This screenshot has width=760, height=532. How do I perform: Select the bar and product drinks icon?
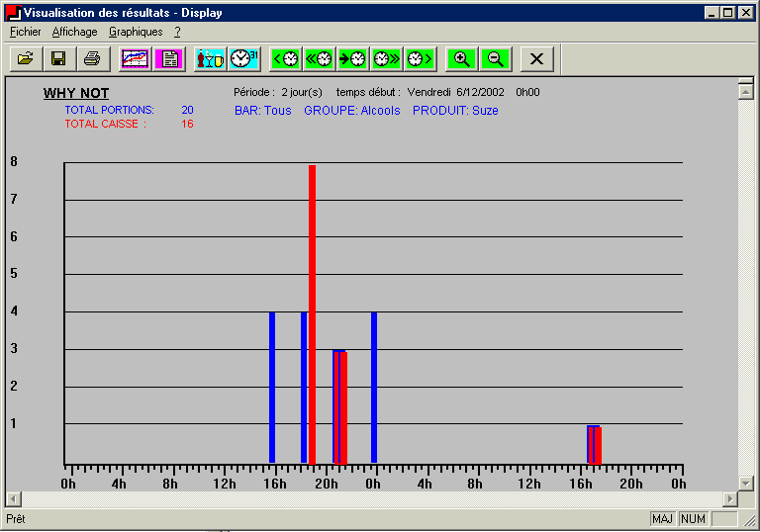pyautogui.click(x=211, y=58)
